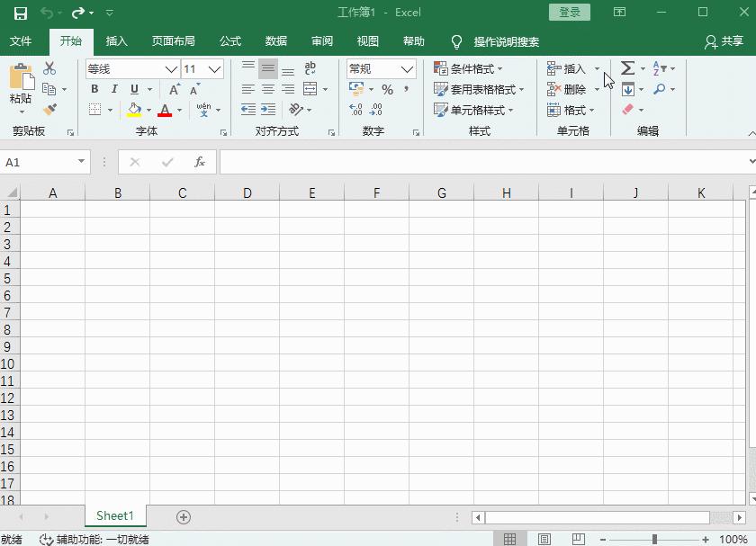Switch to the page layout view icon
Image resolution: width=756 pixels, height=546 pixels.
tap(544, 538)
